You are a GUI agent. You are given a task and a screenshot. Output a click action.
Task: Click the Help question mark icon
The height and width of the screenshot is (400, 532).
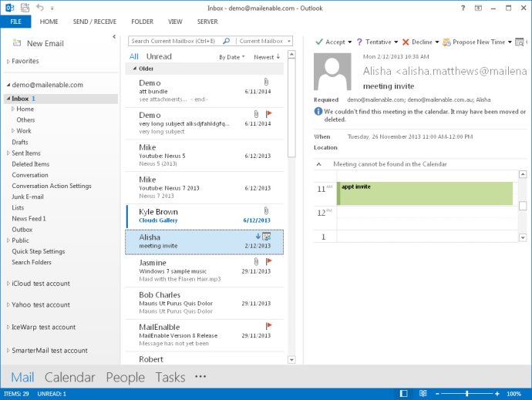463,8
